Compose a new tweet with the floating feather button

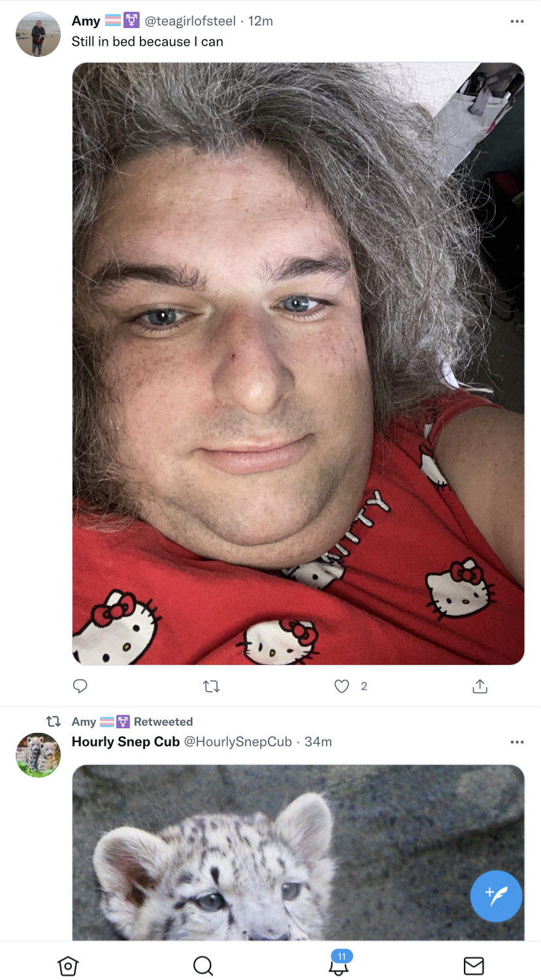click(496, 896)
